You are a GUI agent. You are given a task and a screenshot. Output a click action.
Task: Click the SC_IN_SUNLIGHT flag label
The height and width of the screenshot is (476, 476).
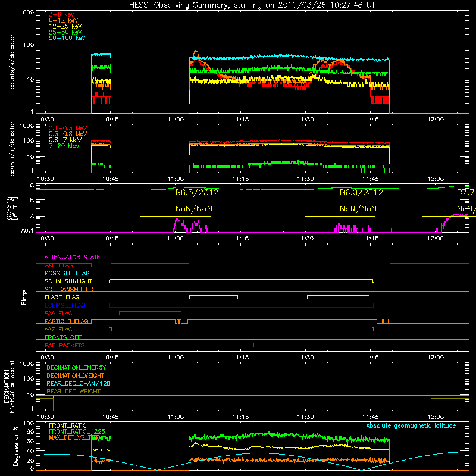68,281
